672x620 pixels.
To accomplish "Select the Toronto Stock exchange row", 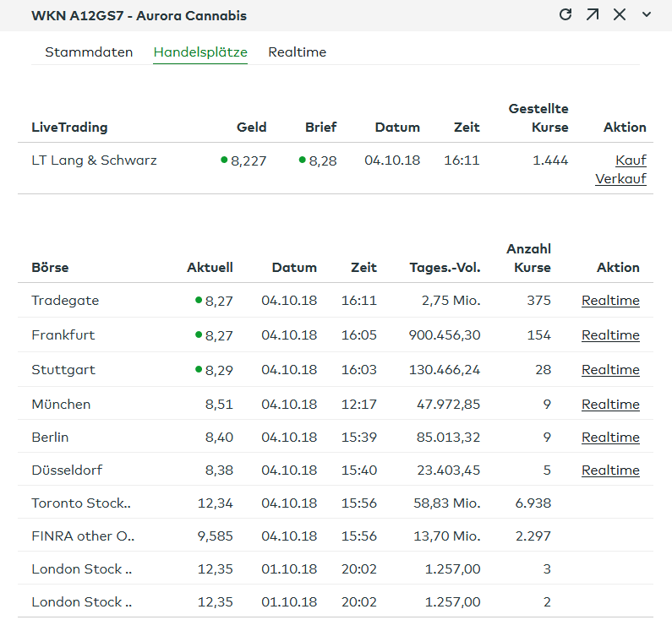I will (82, 503).
